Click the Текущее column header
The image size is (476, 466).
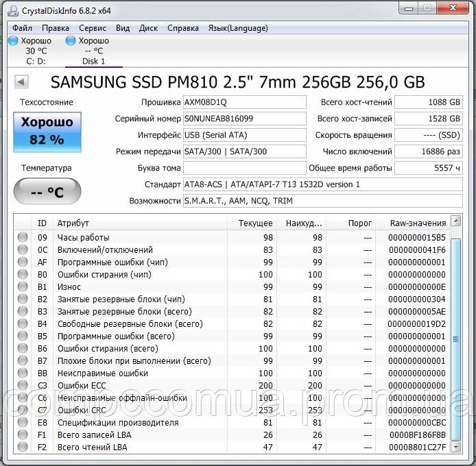click(252, 223)
